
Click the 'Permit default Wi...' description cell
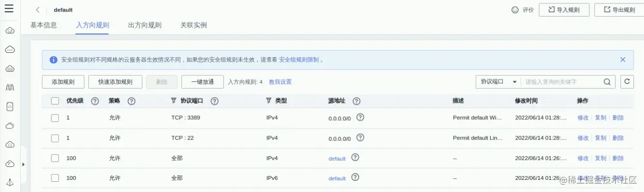coord(478,118)
